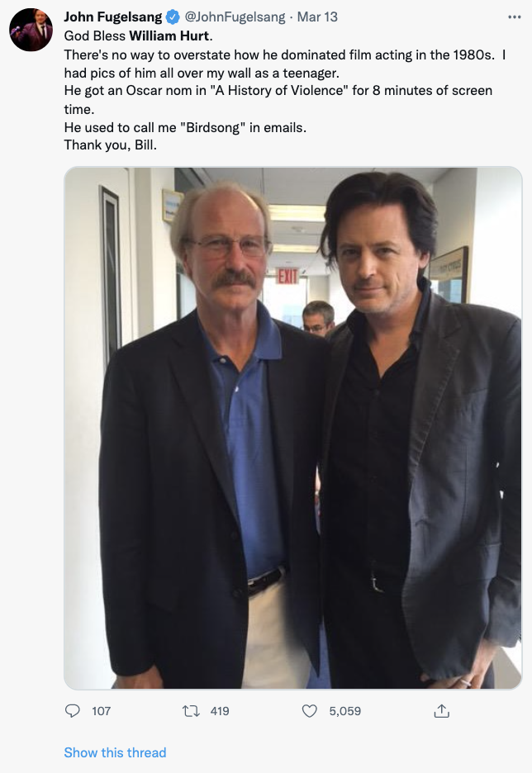Open John Fugelsang's profile avatar
The width and height of the screenshot is (532, 773).
(x=31, y=30)
